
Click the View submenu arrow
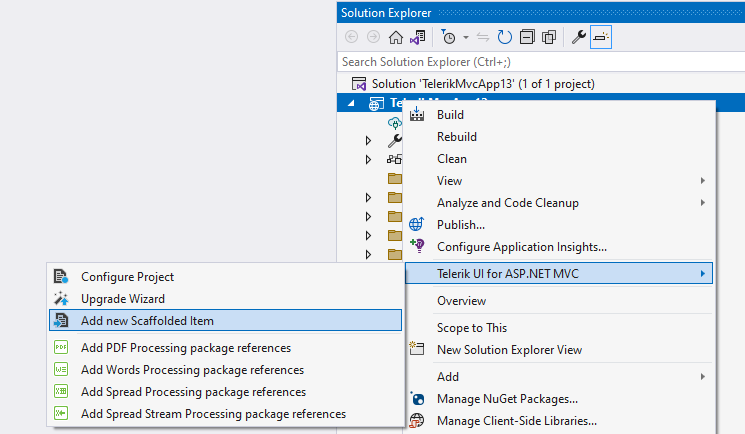[x=702, y=181]
